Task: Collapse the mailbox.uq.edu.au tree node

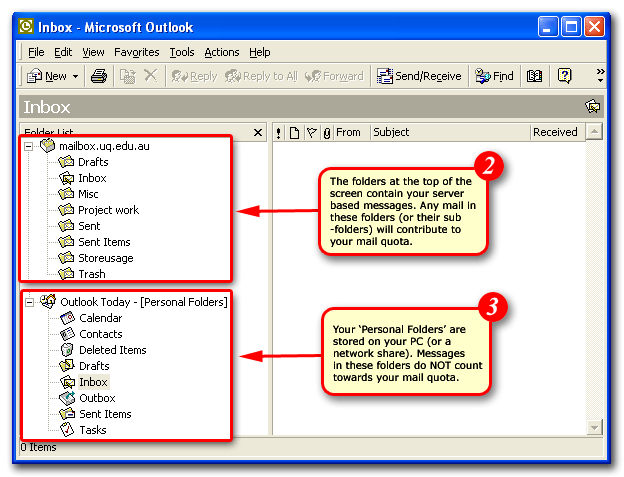Action: coord(30,146)
